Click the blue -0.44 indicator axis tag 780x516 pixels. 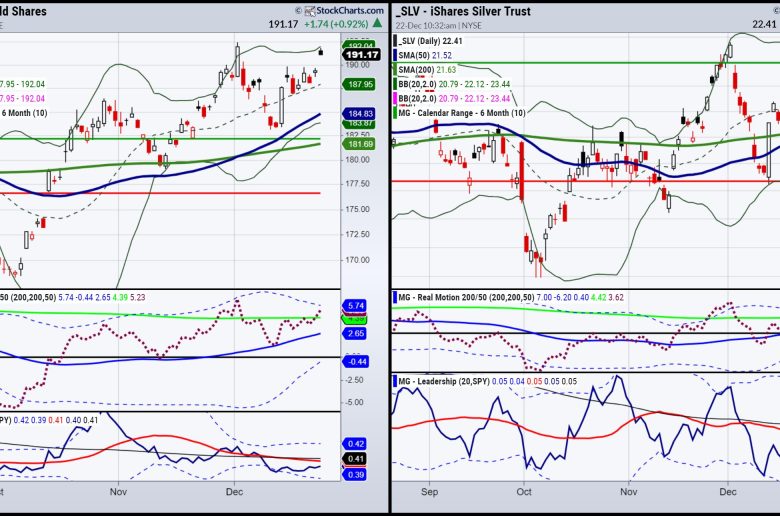point(356,362)
